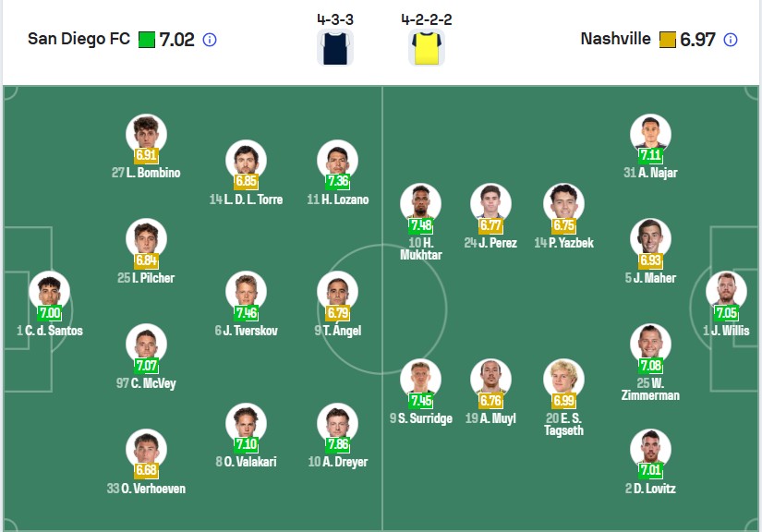Click the info icon beside Nashville rating
This screenshot has width=762, height=532.
[731, 40]
